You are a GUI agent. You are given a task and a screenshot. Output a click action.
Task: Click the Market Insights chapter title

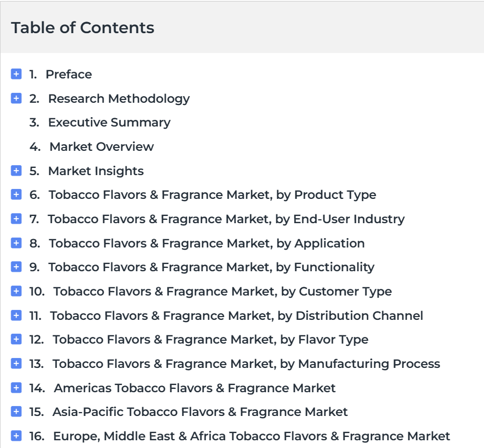[x=95, y=171]
